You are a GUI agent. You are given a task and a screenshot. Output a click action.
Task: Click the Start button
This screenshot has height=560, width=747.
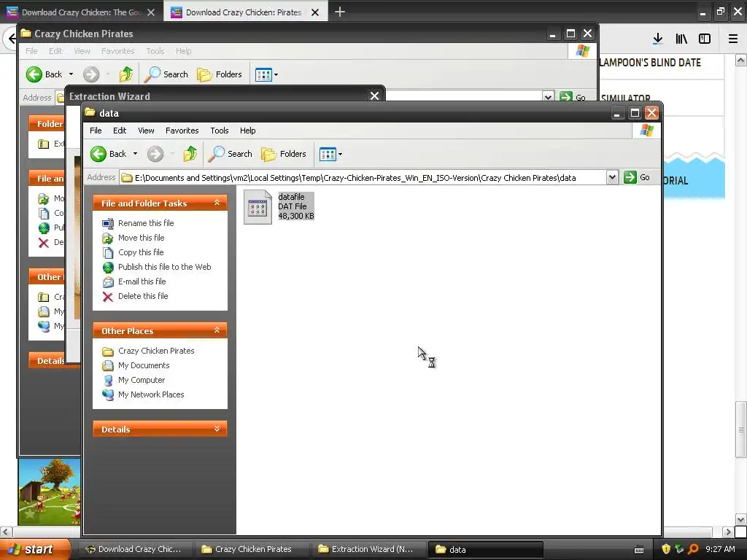tap(35, 549)
